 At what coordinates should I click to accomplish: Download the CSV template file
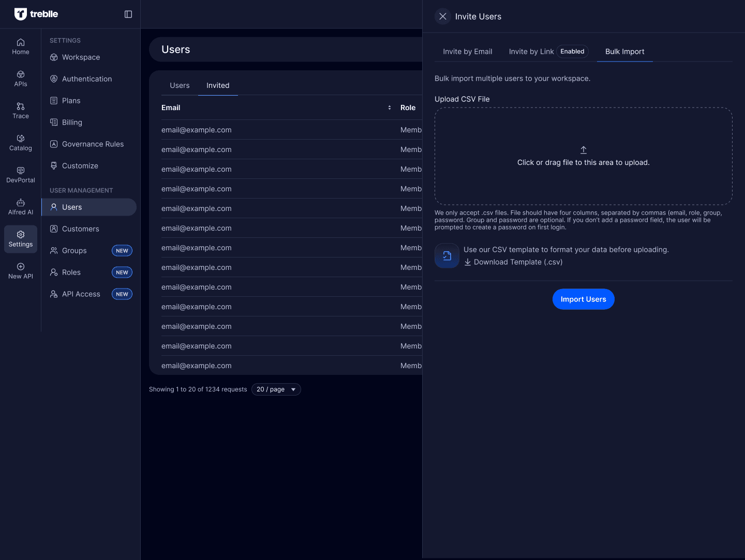click(x=517, y=262)
